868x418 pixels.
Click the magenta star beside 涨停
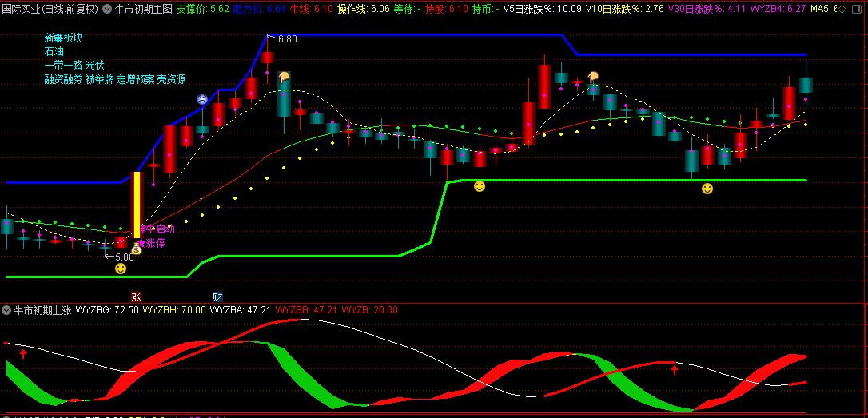click(141, 242)
